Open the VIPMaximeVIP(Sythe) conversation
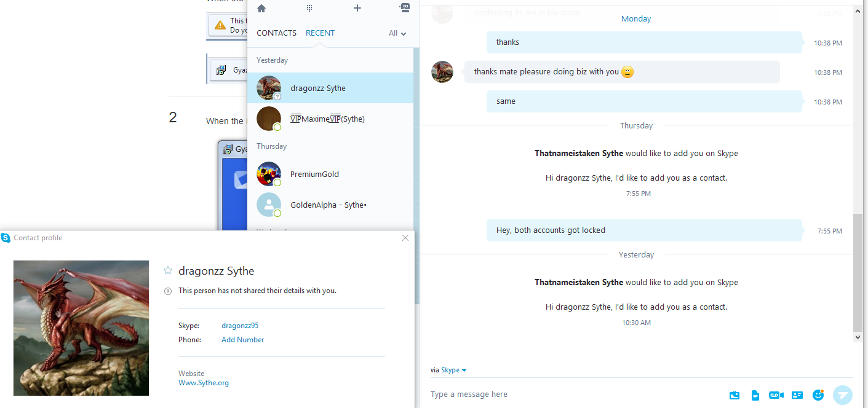 [331, 119]
